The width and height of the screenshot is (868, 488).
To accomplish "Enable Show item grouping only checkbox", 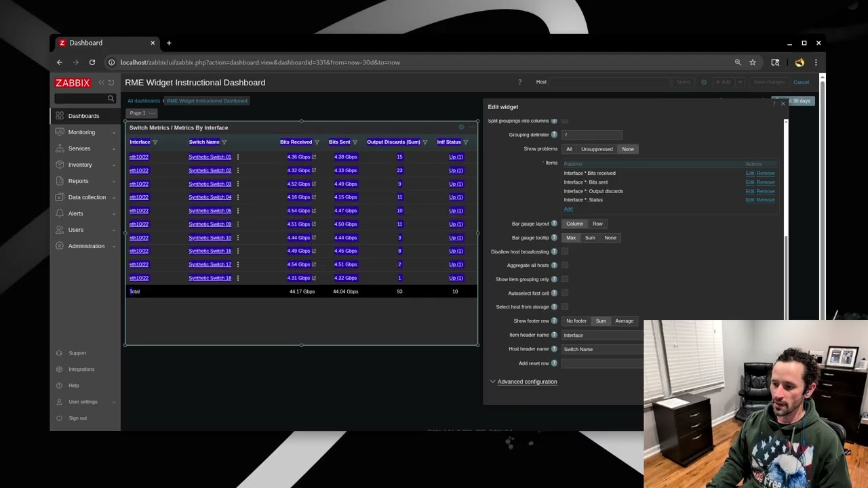I will pos(565,279).
